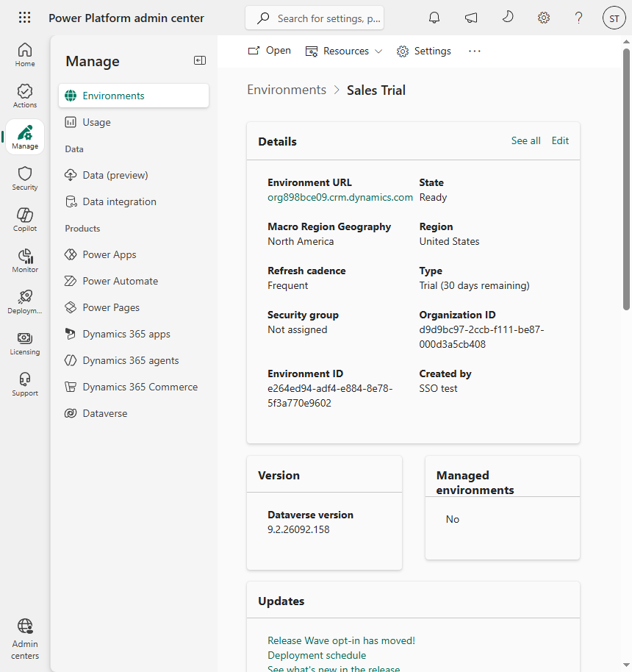Click the search magnifier icon
This screenshot has height=672, width=632.
262,18
